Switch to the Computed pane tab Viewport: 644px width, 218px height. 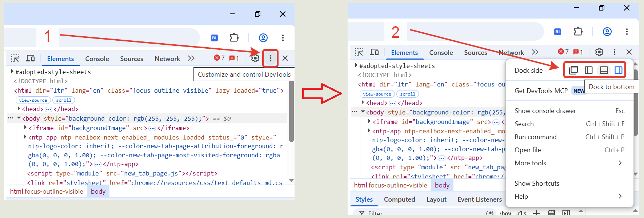click(399, 199)
